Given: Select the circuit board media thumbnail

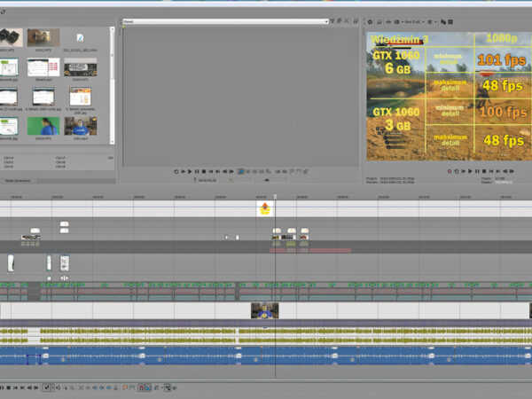Looking at the screenshot, I should pyautogui.click(x=80, y=68).
